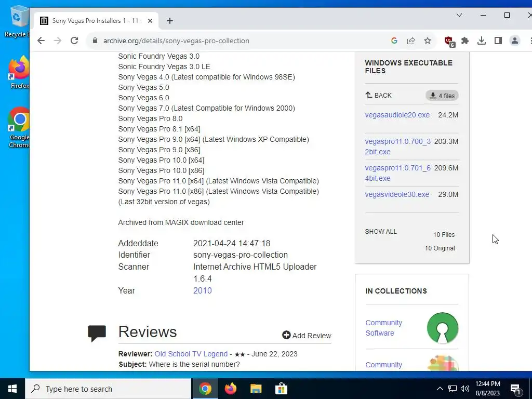Download vegasaudiole20.exe
The width and height of the screenshot is (532, 399).
point(397,115)
